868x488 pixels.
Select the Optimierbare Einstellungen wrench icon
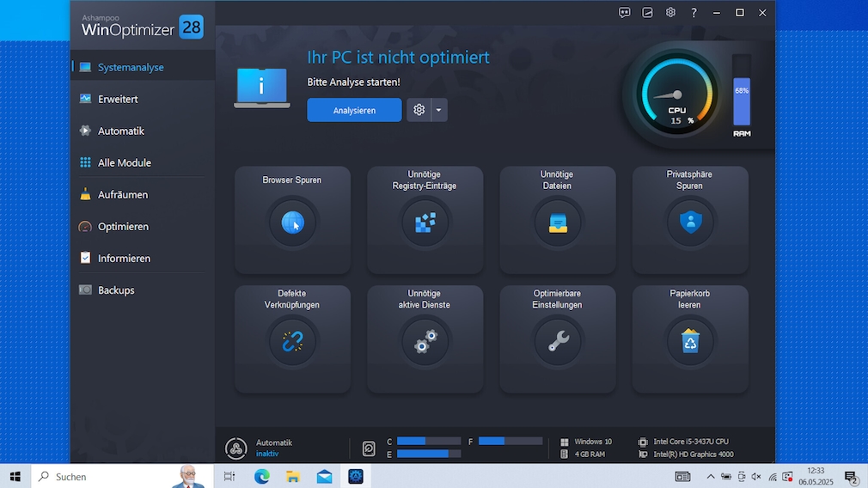[558, 341]
